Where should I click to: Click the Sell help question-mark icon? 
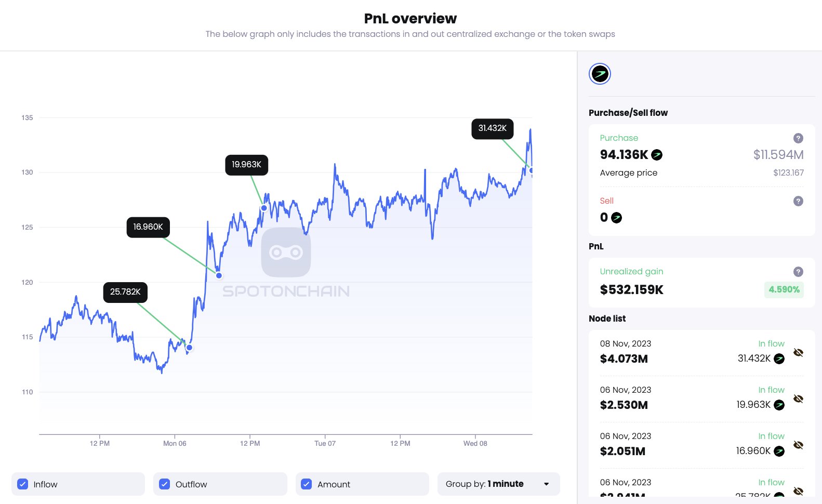798,201
